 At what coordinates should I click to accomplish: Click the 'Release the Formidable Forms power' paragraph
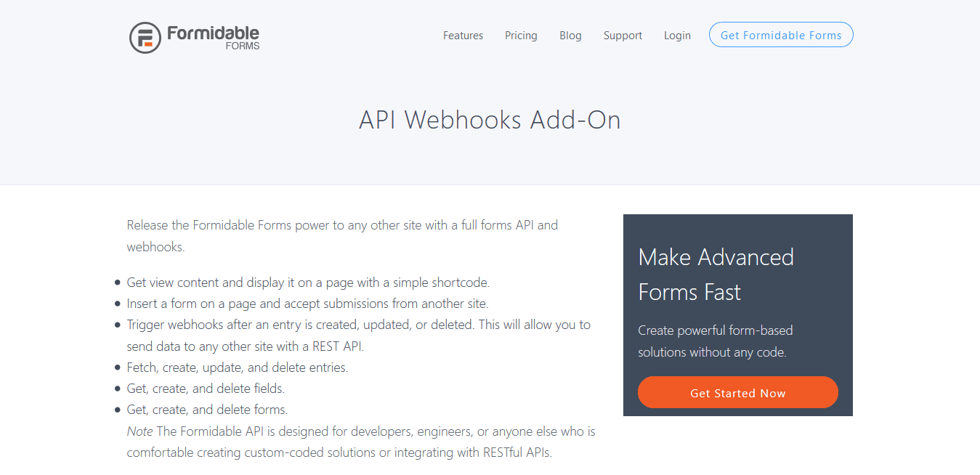pos(342,236)
